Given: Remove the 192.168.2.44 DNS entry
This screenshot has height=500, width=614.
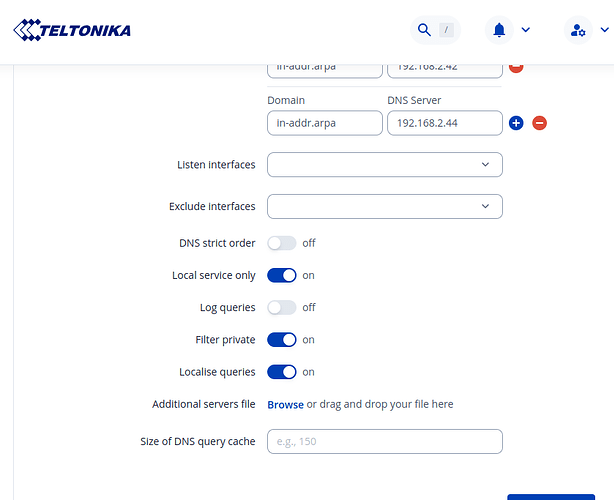Looking at the screenshot, I should [x=539, y=123].
